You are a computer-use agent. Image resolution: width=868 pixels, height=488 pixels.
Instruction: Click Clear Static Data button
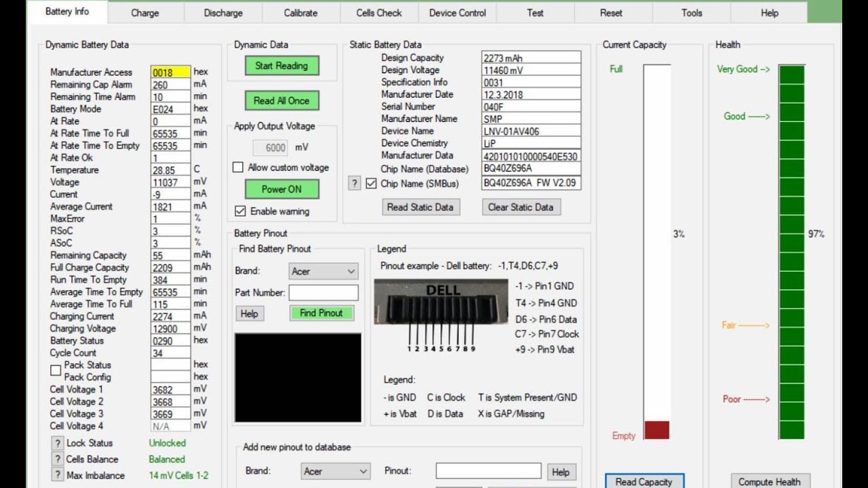tap(521, 207)
